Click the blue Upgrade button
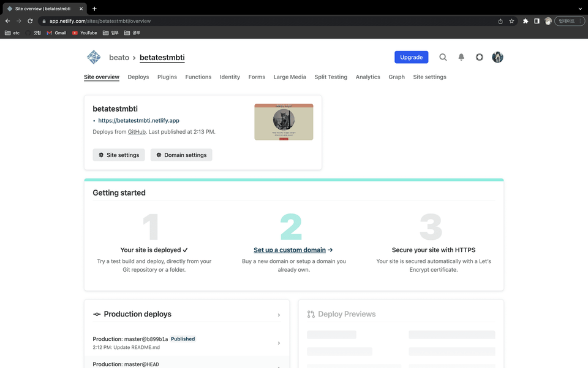 (411, 57)
